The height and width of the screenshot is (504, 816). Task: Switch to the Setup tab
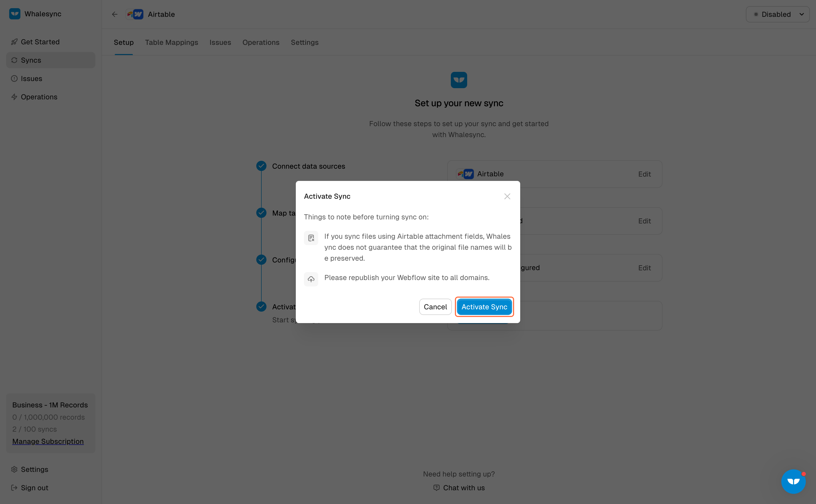click(x=124, y=42)
